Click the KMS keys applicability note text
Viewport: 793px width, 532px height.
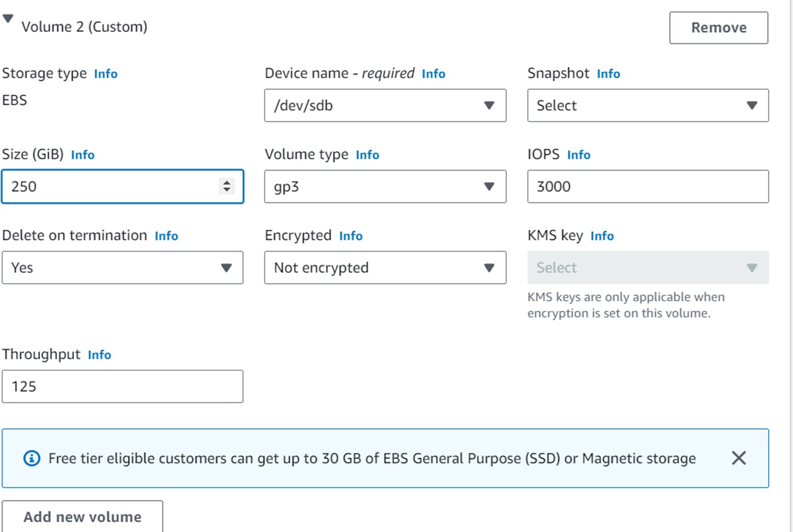[x=626, y=305]
